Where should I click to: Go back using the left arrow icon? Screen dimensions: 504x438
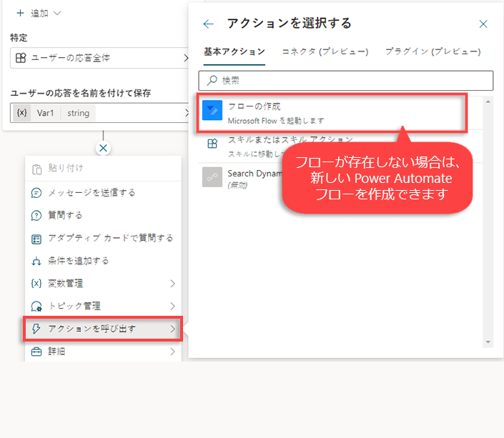[209, 24]
